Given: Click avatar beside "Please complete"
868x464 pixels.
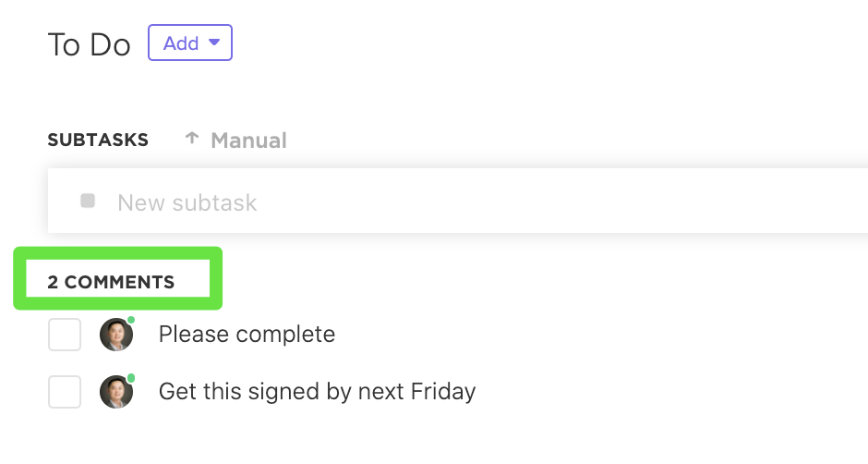Looking at the screenshot, I should pos(116,335).
